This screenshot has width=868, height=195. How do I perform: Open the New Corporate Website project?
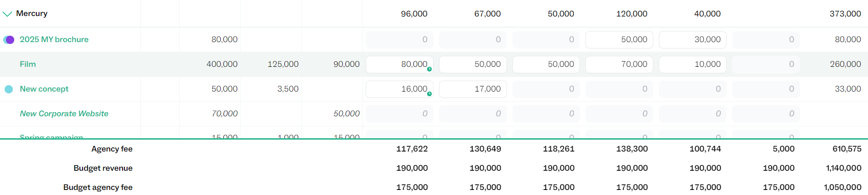(64, 114)
